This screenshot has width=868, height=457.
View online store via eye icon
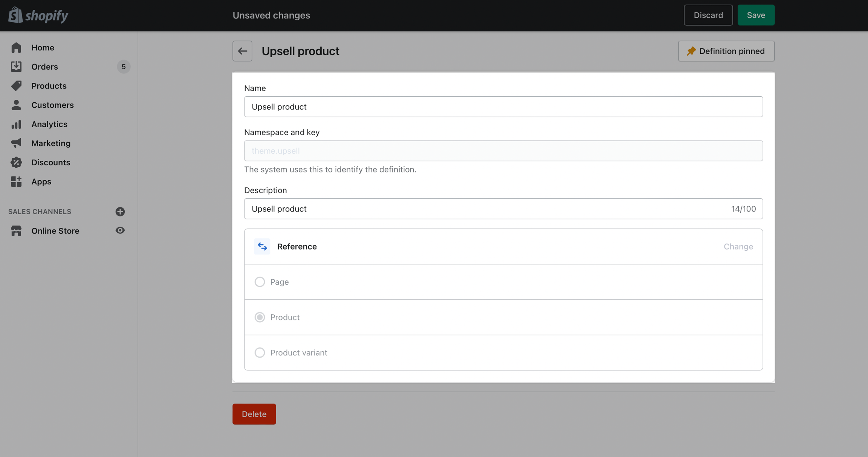click(120, 230)
